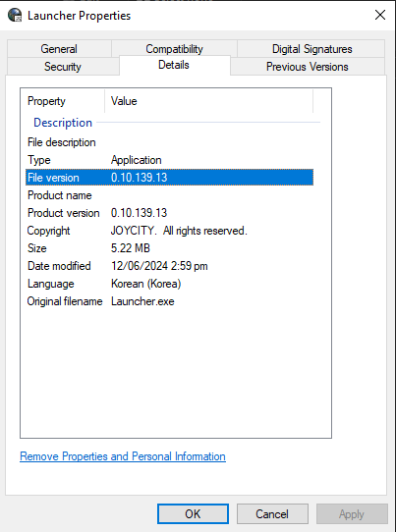The width and height of the screenshot is (396, 532).
Task: Select the File description row
Action: [x=169, y=142]
